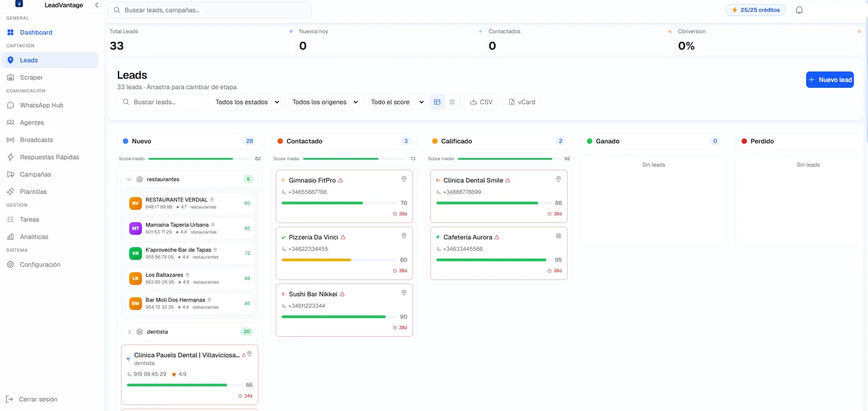Click the Contactado column header
Viewport: 868px width, 411px height.
pyautogui.click(x=344, y=141)
